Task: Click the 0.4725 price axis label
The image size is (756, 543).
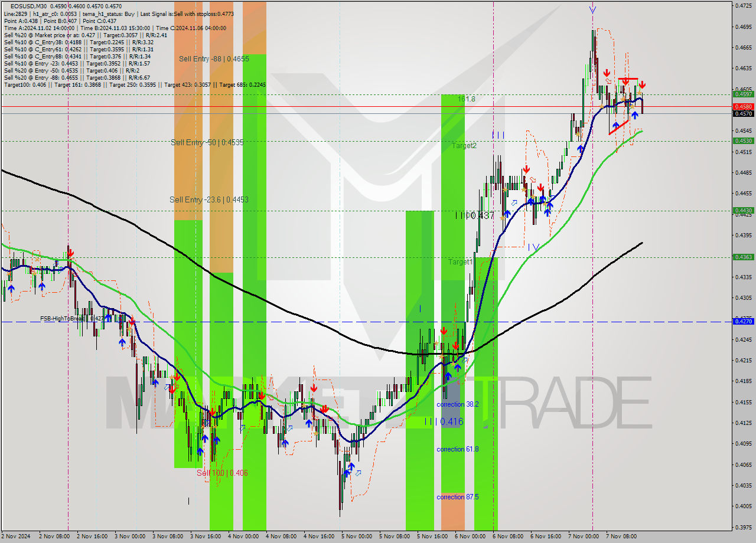Action: point(743,6)
